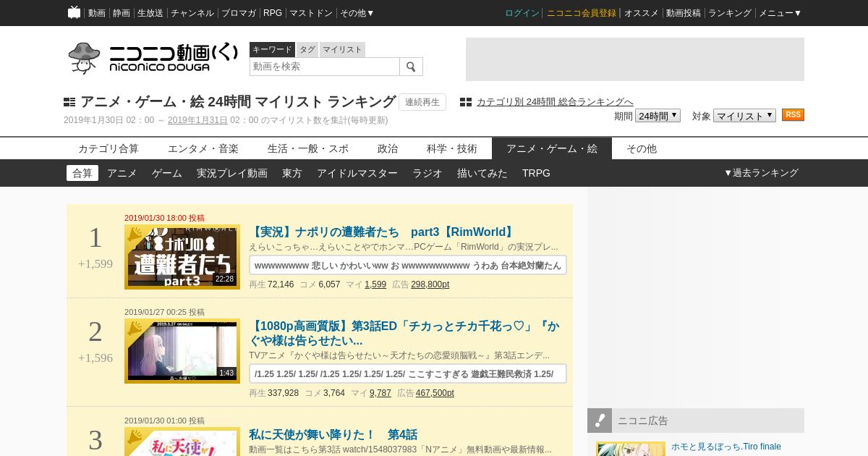Click 私に天使が舞い降りた video thumbnail
The image size is (868, 456).
[182, 442]
